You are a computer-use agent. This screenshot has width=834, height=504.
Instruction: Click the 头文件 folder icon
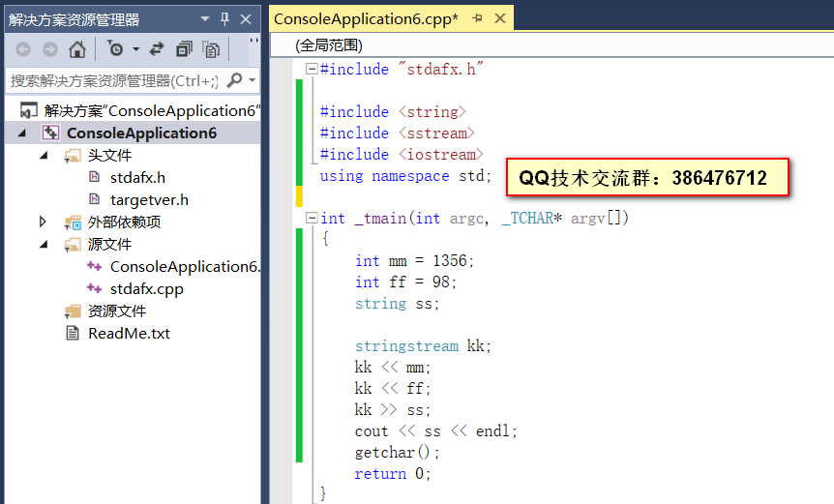pos(73,156)
